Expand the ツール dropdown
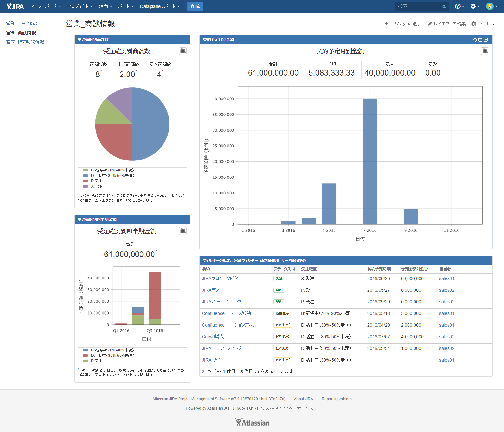 pos(486,24)
